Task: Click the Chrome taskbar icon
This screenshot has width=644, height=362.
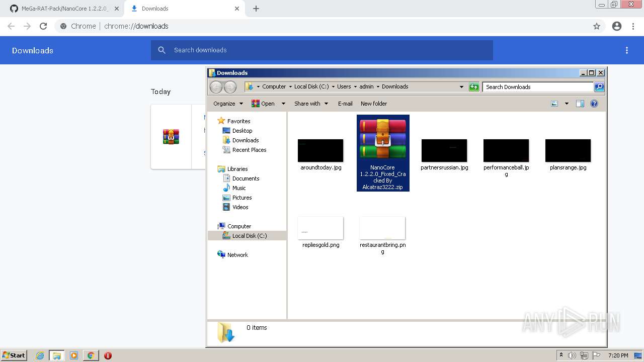Action: 91,355
